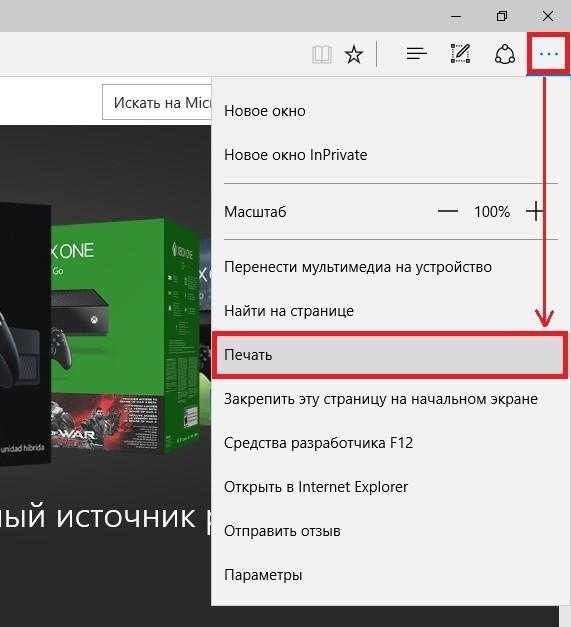Add page to favorites with star icon
This screenshot has width=571, height=627.
click(353, 54)
